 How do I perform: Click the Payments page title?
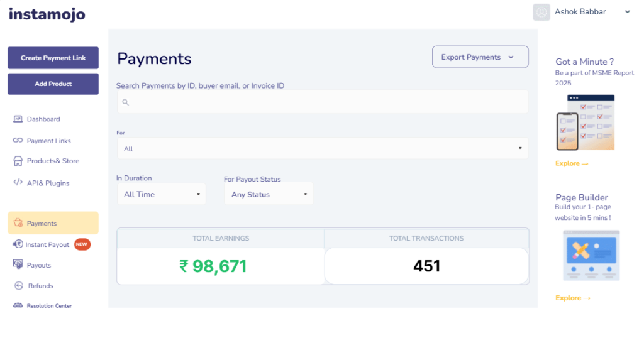coord(154,58)
